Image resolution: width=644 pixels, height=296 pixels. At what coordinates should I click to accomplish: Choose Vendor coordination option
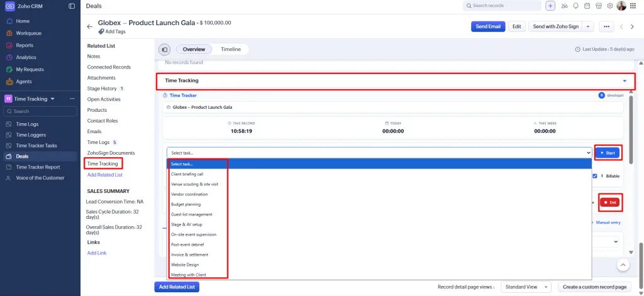point(189,194)
